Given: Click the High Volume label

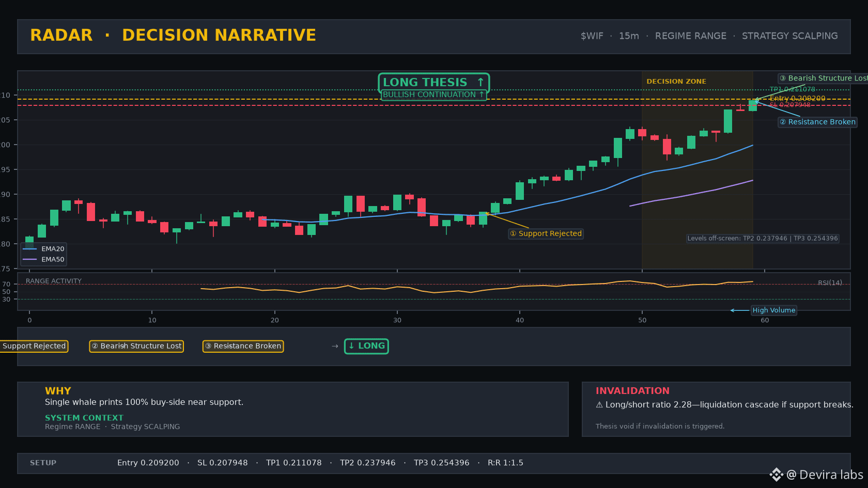Looking at the screenshot, I should pyautogui.click(x=773, y=310).
